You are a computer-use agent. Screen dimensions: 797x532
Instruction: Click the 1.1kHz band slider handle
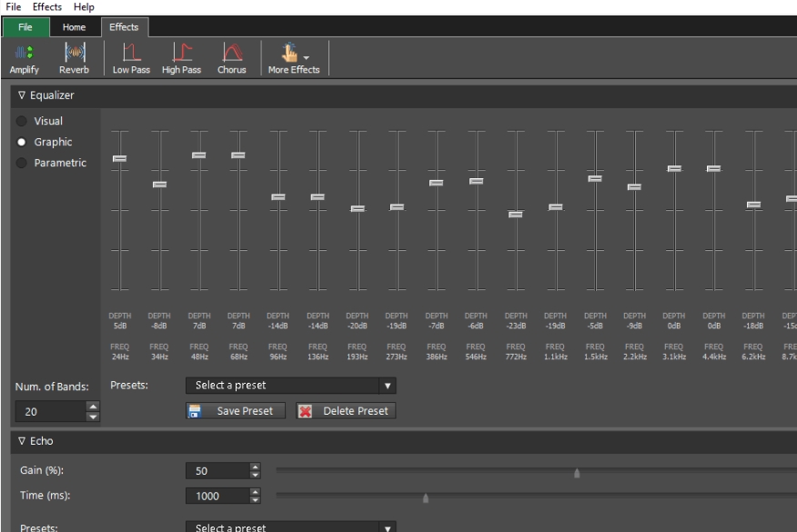[556, 207]
